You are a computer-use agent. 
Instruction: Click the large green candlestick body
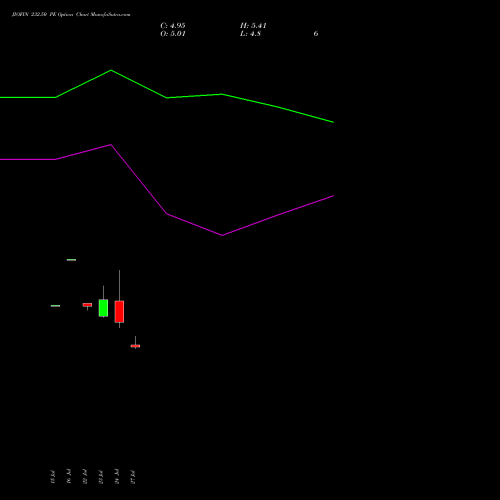point(103,308)
